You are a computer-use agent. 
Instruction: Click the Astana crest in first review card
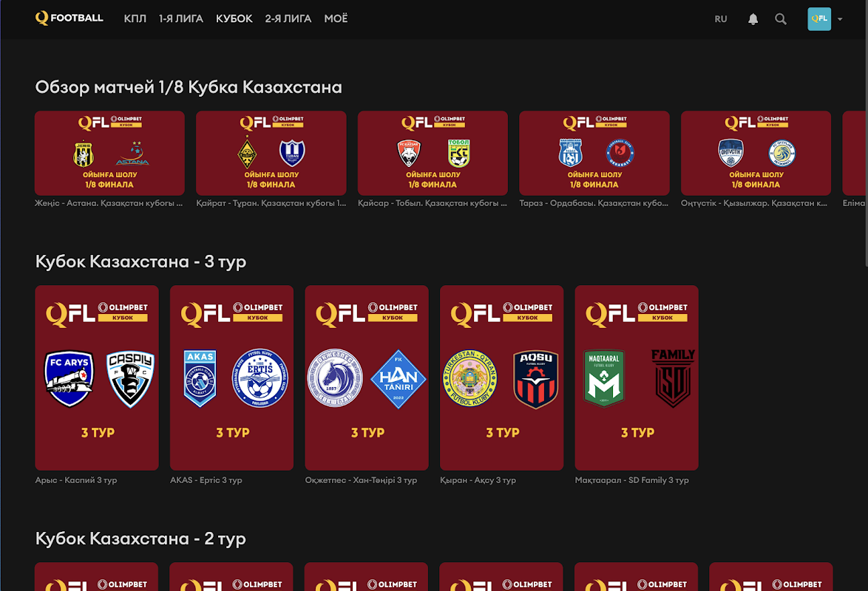(133, 153)
